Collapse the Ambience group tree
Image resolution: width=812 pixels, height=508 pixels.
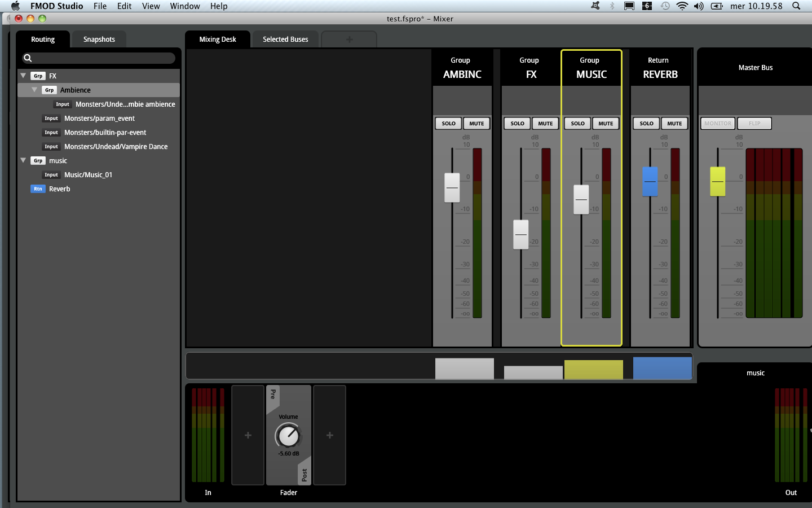pos(34,90)
